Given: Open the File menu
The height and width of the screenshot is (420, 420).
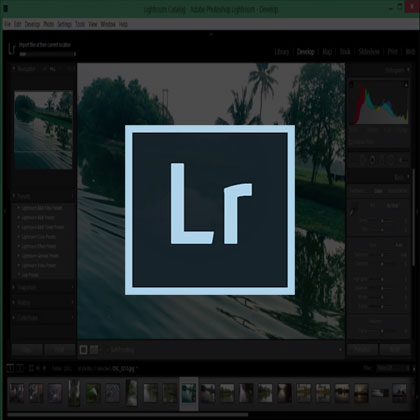Looking at the screenshot, I should 7,24.
